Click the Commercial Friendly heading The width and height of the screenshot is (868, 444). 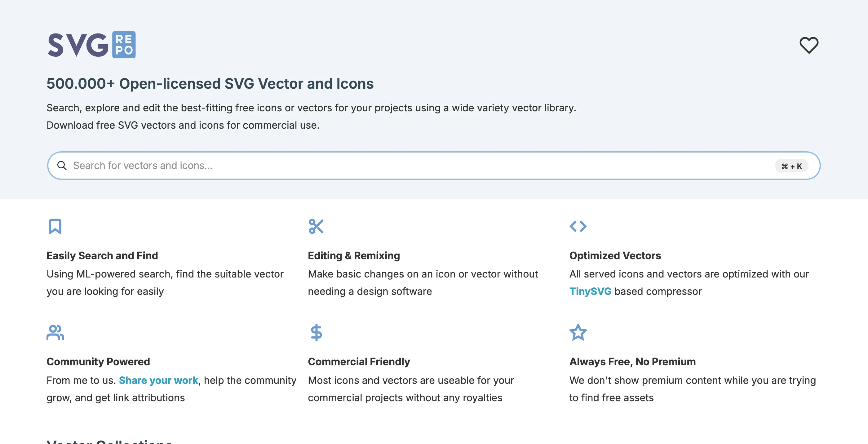tap(359, 362)
